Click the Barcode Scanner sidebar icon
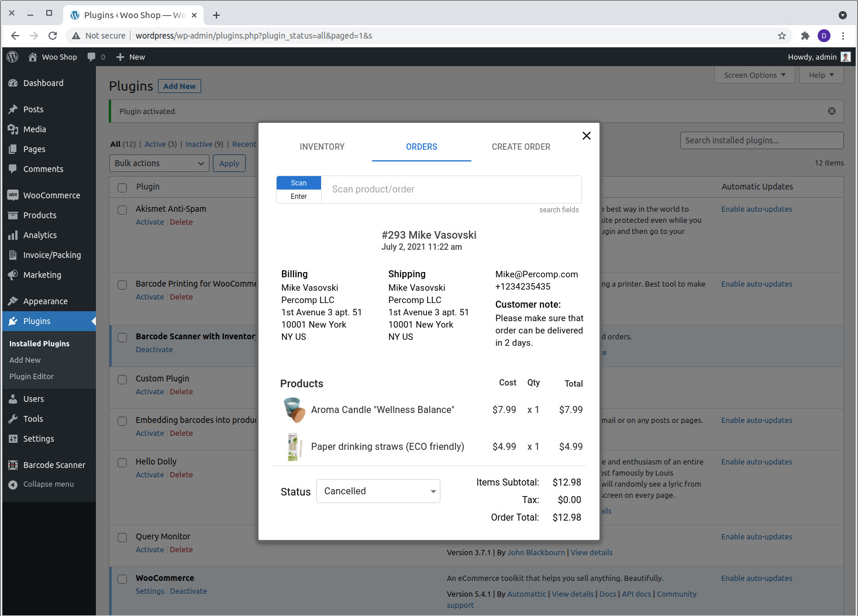858x616 pixels. pyautogui.click(x=13, y=465)
